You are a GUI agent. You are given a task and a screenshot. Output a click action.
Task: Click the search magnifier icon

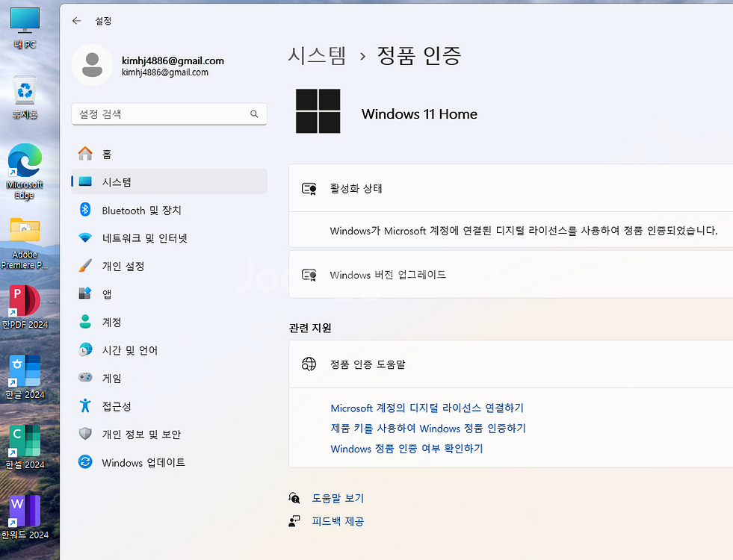[x=254, y=114]
